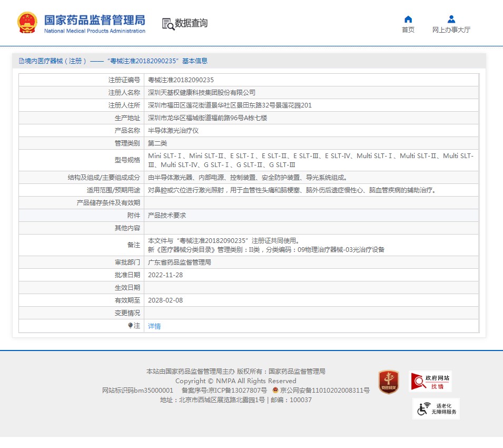The width and height of the screenshot is (503, 448).
Task: Click approval date 2022-11-28
Action: point(165,275)
